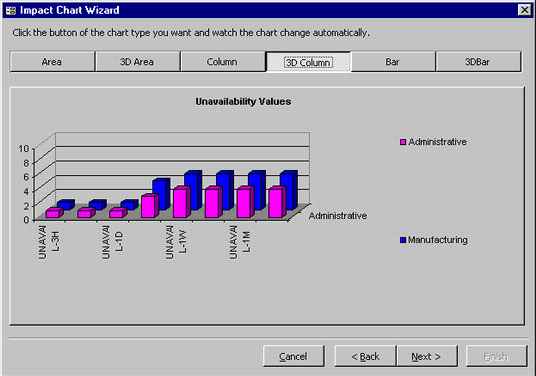Select the Administrative legend label

[438, 142]
